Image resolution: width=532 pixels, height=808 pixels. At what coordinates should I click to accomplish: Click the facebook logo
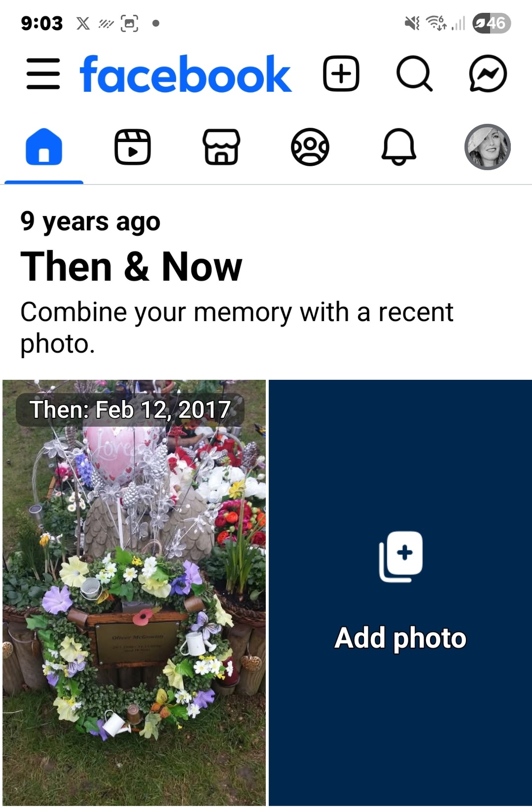(186, 74)
